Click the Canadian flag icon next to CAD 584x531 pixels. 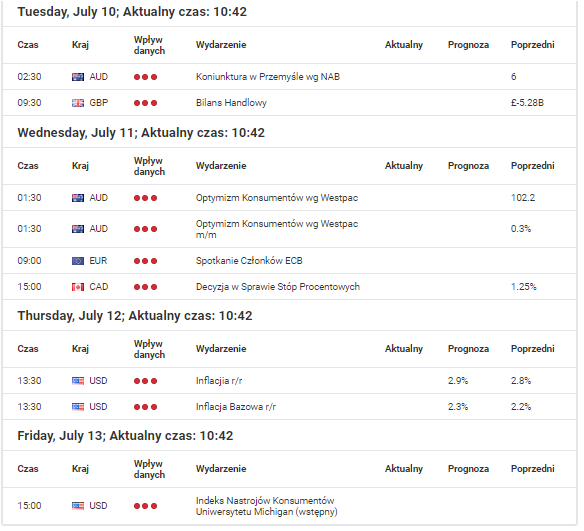[x=78, y=287]
